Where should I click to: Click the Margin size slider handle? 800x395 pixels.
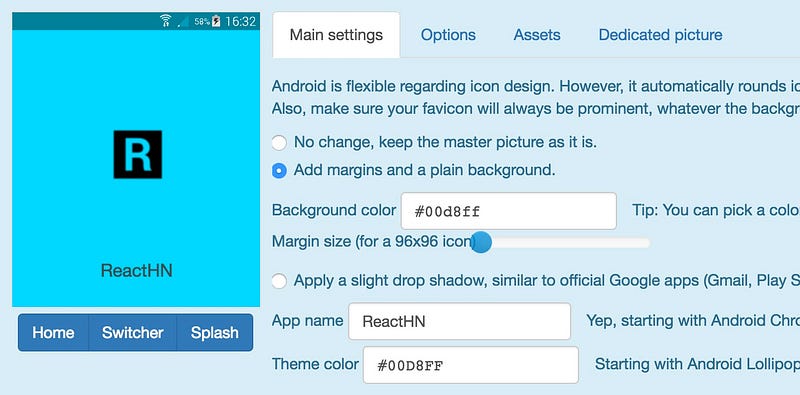[481, 242]
